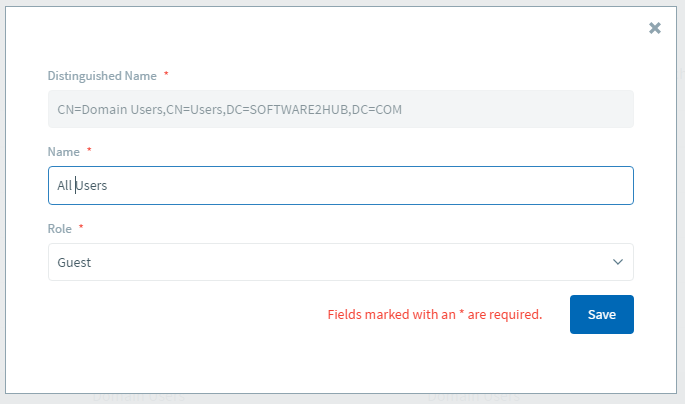Viewport: 685px width, 404px height.
Task: Click the "Distinguished Name" label
Action: 102,76
